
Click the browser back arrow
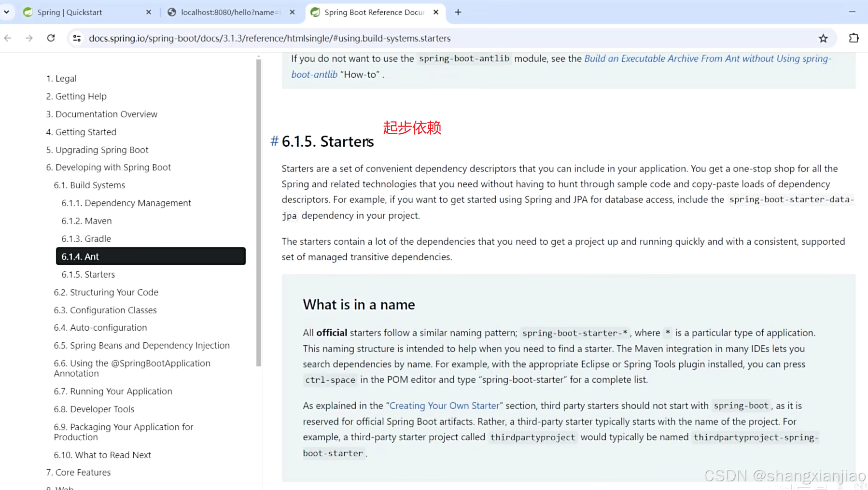[8, 38]
